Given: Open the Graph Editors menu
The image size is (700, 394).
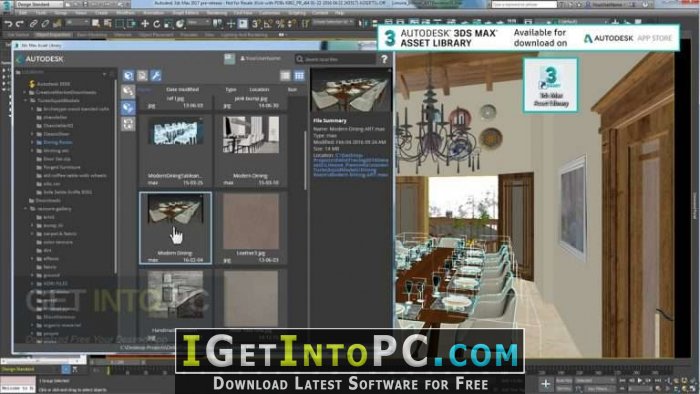Looking at the screenshot, I should [185, 13].
